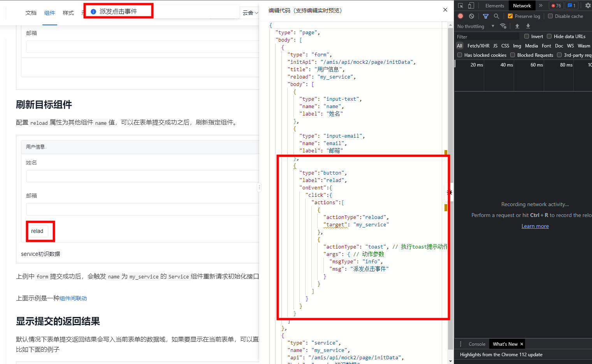
Task: Select the Network tab
Action: (522, 5)
